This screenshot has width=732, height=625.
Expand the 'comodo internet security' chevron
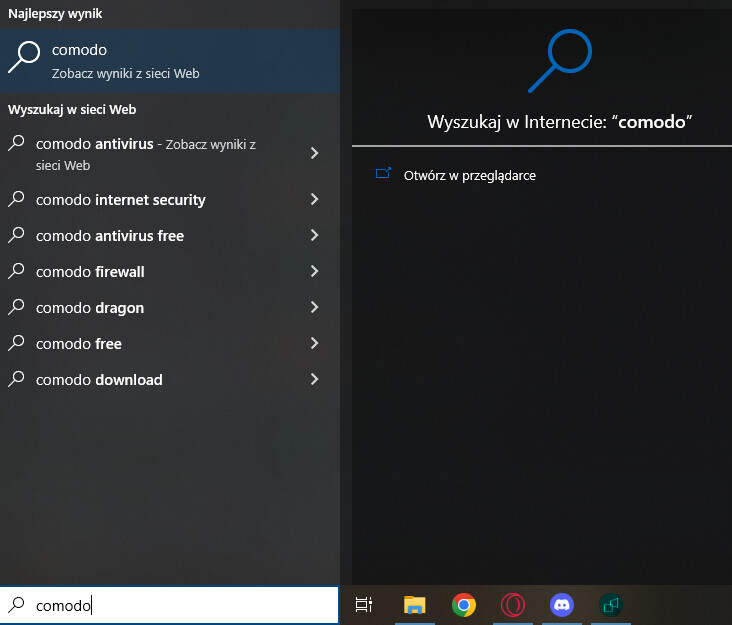point(314,199)
